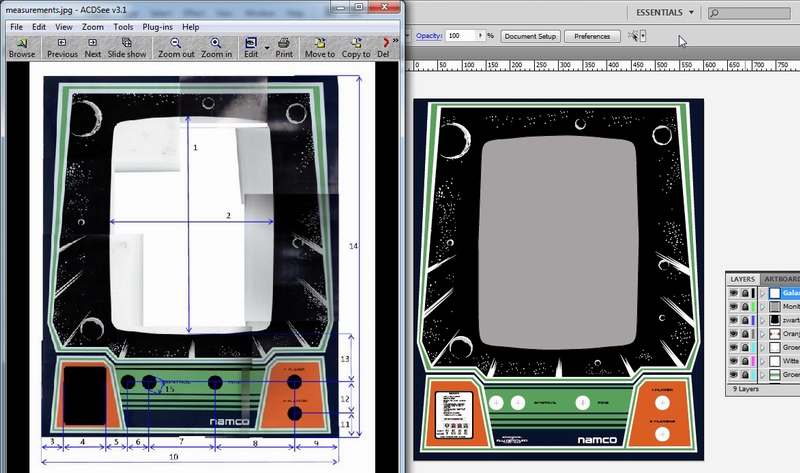Open the File menu in ACDSee
The height and width of the screenshot is (473, 800).
tap(16, 27)
